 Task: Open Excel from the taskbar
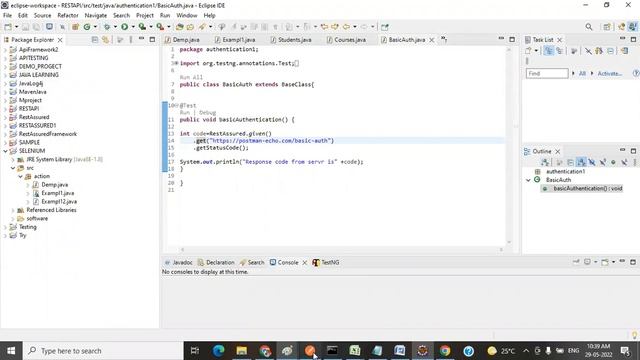(355, 351)
